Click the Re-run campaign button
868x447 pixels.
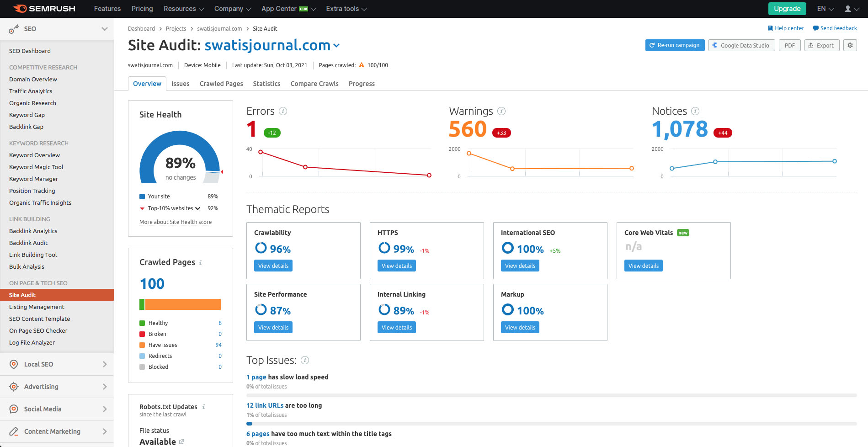tap(675, 45)
